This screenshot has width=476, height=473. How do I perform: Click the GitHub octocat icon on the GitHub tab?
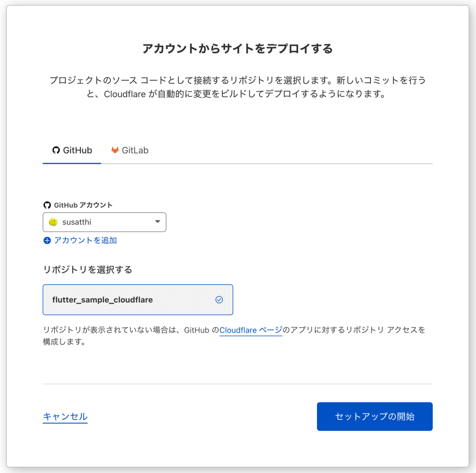click(x=56, y=150)
